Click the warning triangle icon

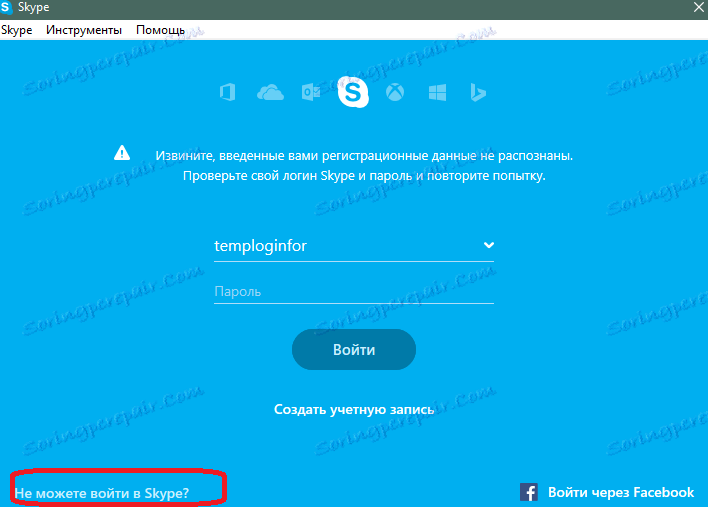click(x=122, y=153)
